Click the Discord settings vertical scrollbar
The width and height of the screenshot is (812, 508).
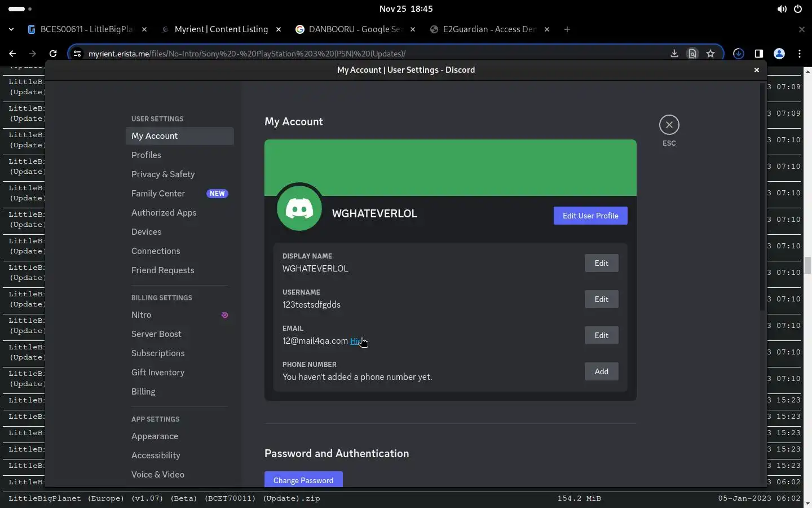click(x=762, y=196)
